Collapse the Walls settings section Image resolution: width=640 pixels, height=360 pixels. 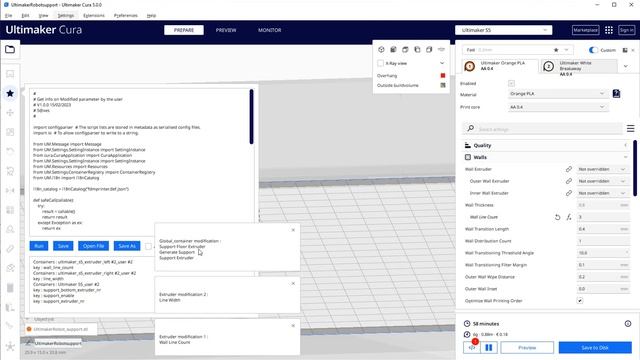(546, 157)
